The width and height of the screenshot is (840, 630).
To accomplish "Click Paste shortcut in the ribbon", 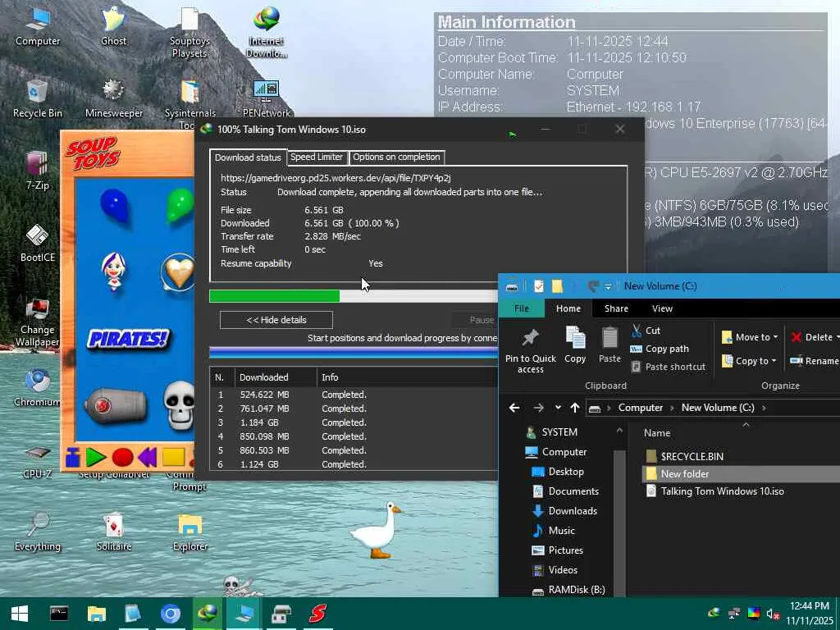I will pyautogui.click(x=668, y=367).
